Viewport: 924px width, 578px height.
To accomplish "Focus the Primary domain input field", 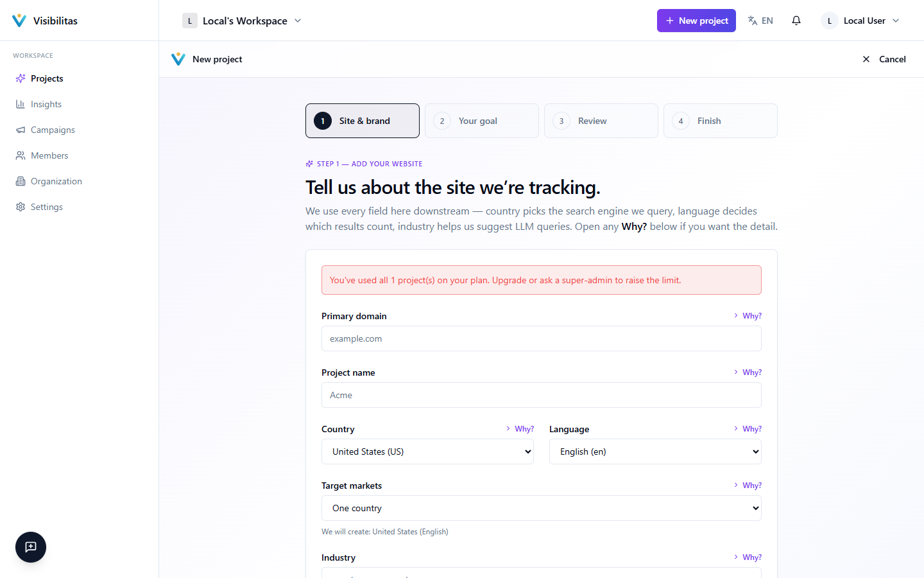I will click(542, 338).
